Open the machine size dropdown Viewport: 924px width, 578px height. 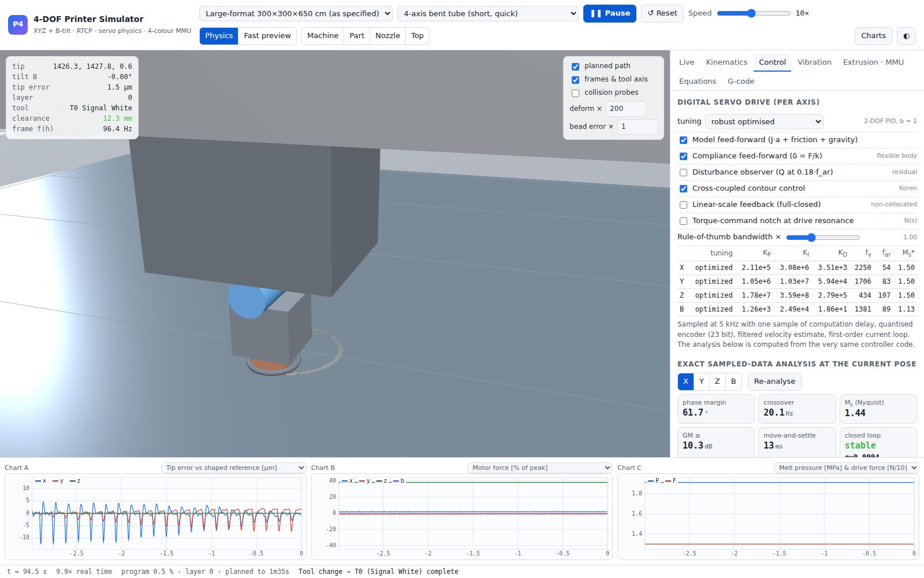click(296, 13)
